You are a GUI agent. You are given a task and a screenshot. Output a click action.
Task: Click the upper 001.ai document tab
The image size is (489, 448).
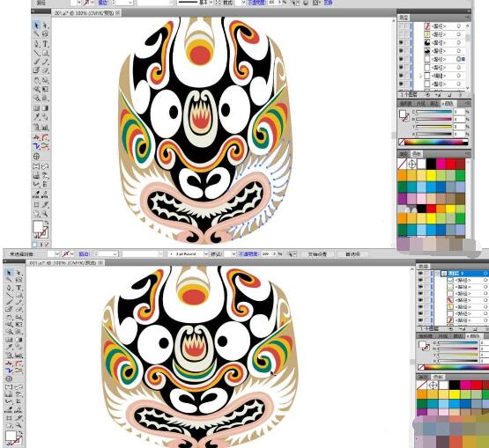85,13
